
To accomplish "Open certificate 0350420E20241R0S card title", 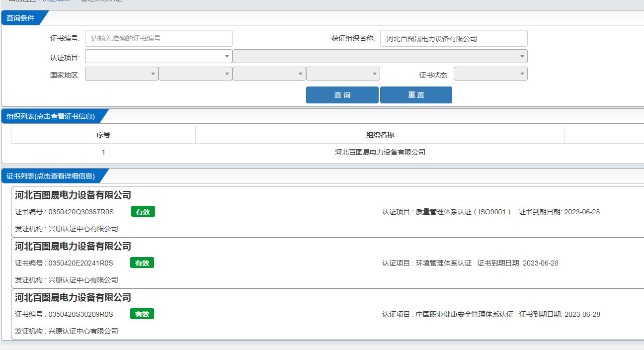I will point(73,246).
